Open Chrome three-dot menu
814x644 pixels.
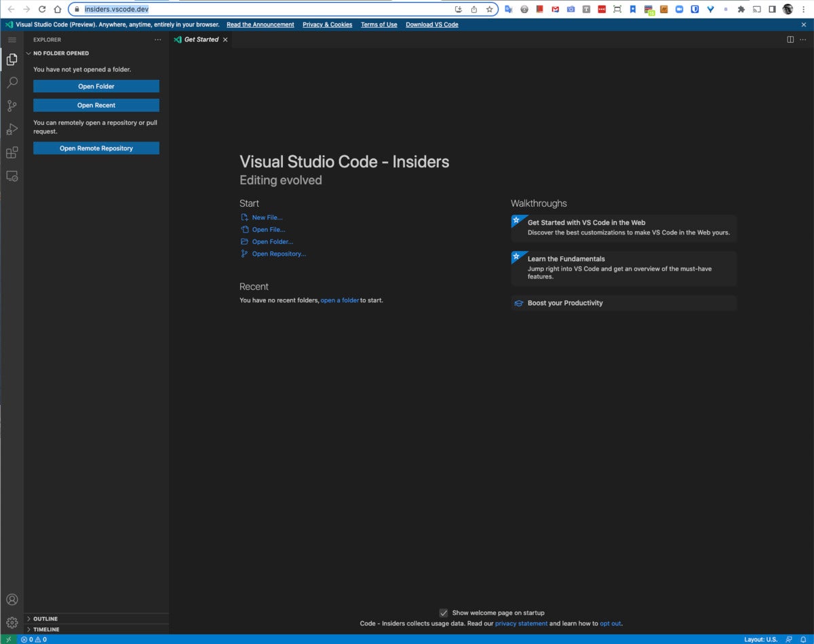coord(805,9)
